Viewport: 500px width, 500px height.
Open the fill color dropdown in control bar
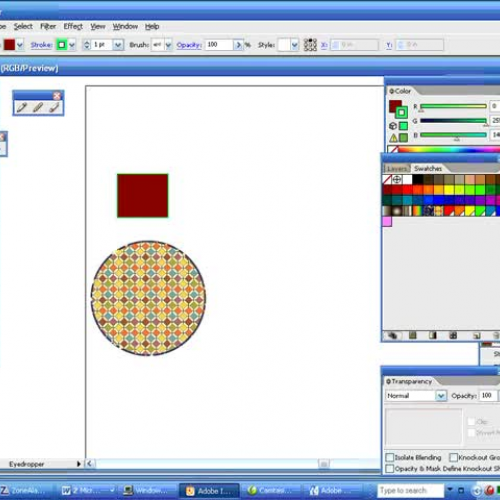point(20,45)
